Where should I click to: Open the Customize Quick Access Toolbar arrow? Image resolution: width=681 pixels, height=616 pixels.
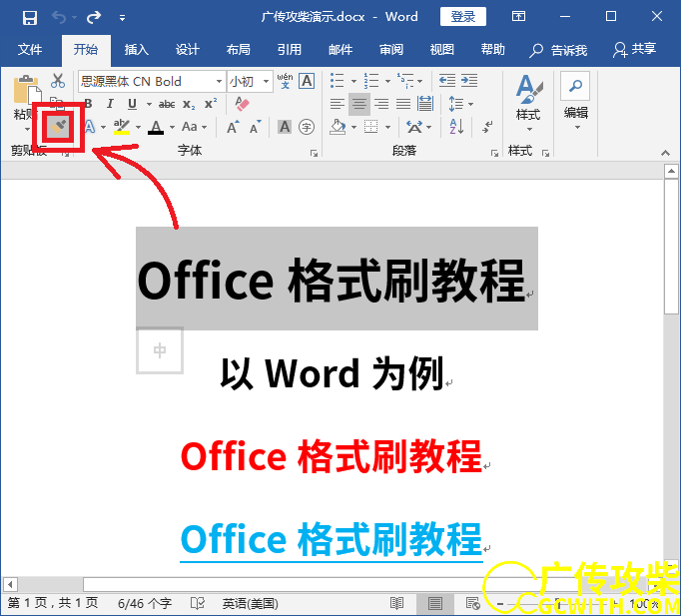[123, 18]
